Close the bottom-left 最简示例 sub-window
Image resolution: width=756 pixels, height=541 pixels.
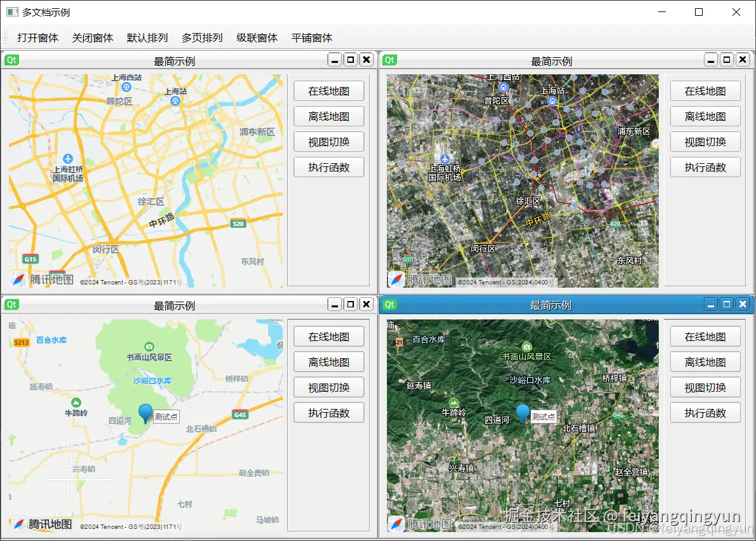(367, 304)
